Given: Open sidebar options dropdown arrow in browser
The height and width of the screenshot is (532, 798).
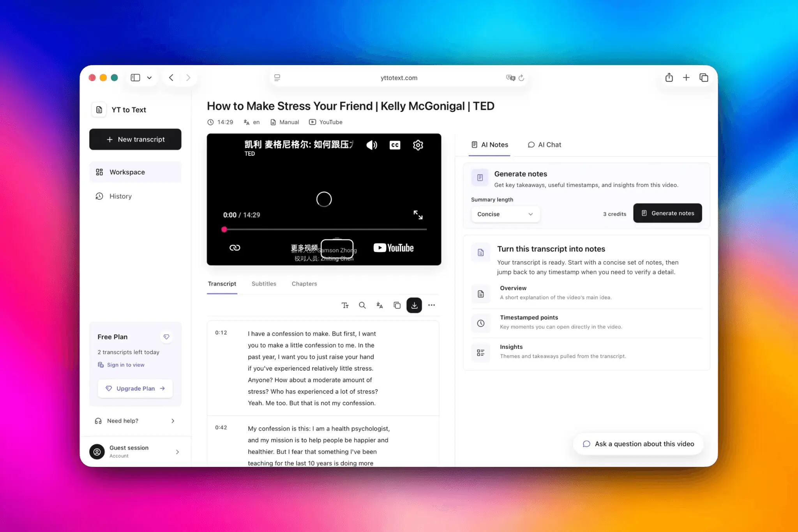Looking at the screenshot, I should pos(149,78).
